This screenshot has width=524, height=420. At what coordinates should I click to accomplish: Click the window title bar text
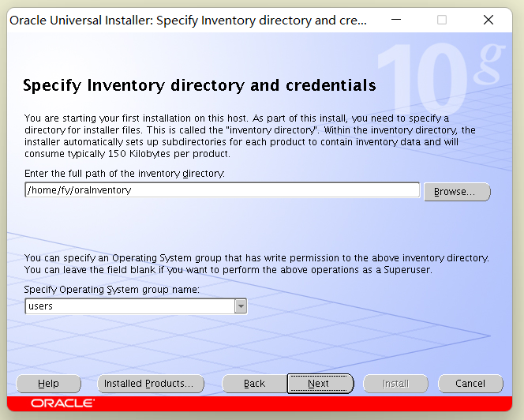tap(188, 21)
